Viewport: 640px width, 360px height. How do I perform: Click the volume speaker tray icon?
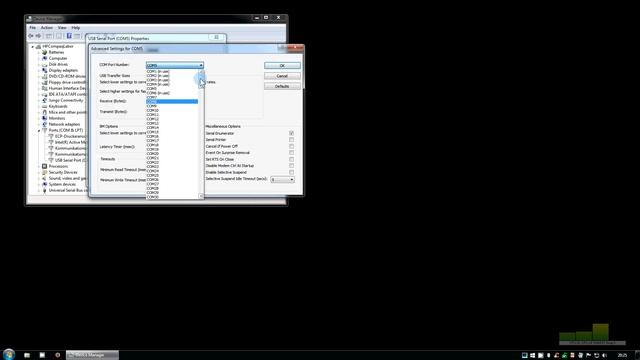[x=604, y=356]
